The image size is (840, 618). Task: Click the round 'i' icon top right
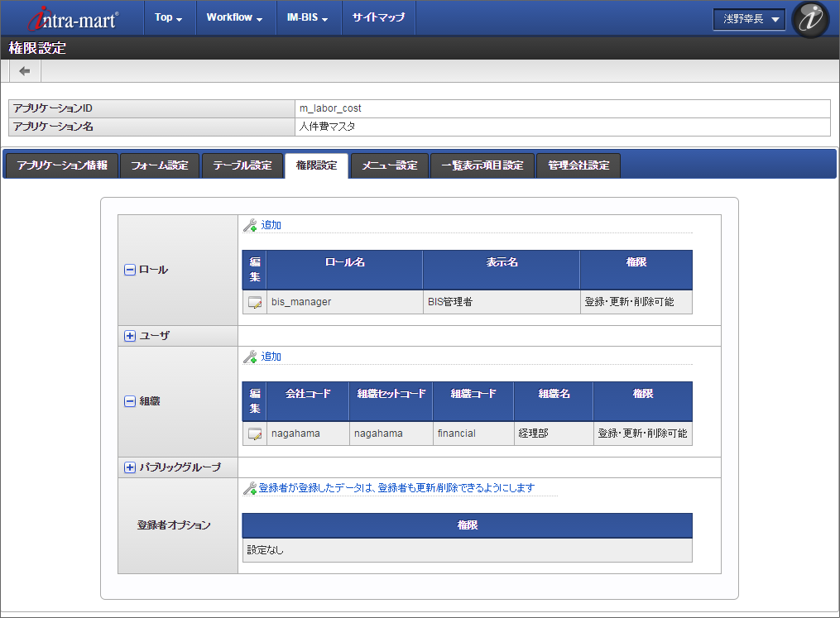[x=809, y=19]
